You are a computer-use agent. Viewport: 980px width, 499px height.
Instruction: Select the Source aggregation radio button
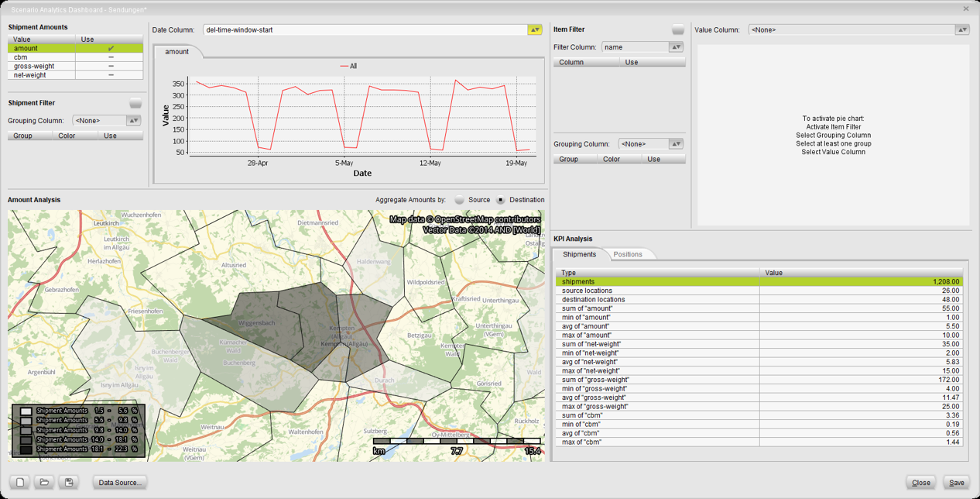click(460, 200)
